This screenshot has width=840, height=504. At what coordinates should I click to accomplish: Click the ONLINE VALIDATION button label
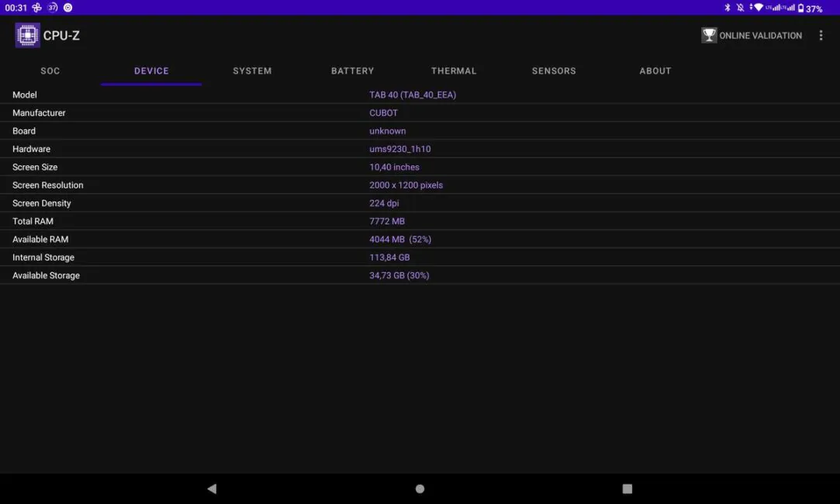761,36
